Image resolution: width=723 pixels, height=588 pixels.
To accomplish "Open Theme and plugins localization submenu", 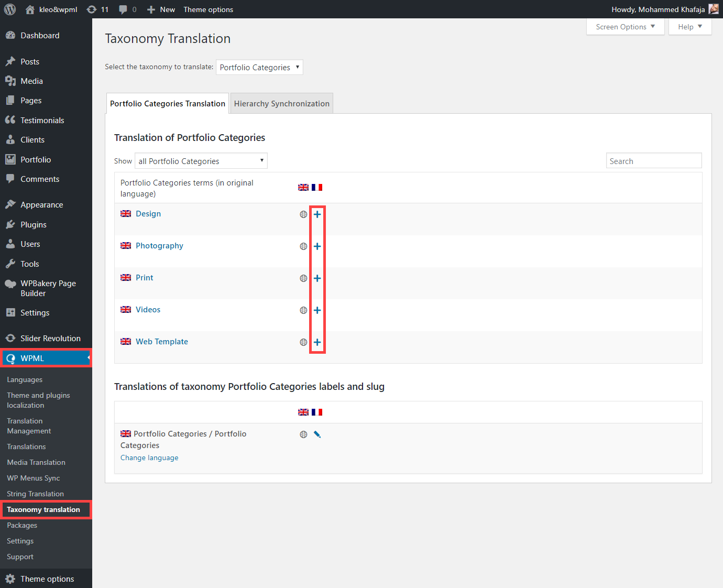I will (x=38, y=400).
